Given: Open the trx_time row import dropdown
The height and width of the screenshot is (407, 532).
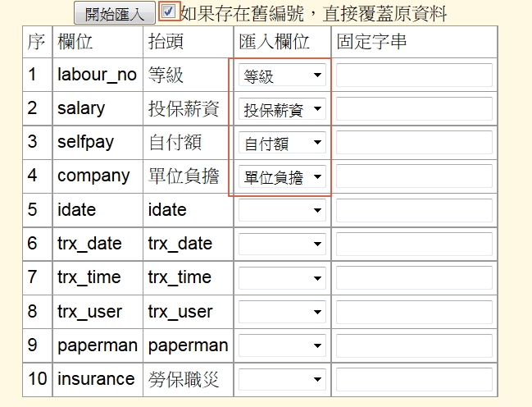Looking at the screenshot, I should pyautogui.click(x=283, y=278).
